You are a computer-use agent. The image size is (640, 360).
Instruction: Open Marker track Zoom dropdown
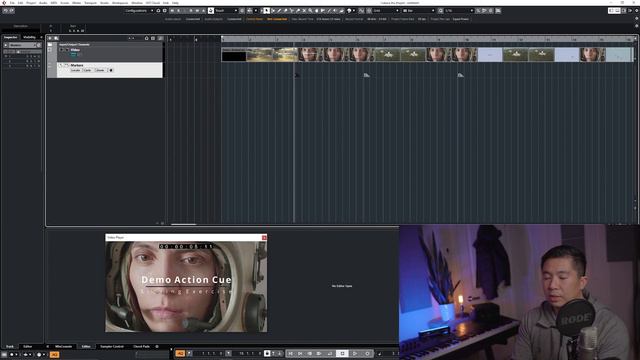100,70
